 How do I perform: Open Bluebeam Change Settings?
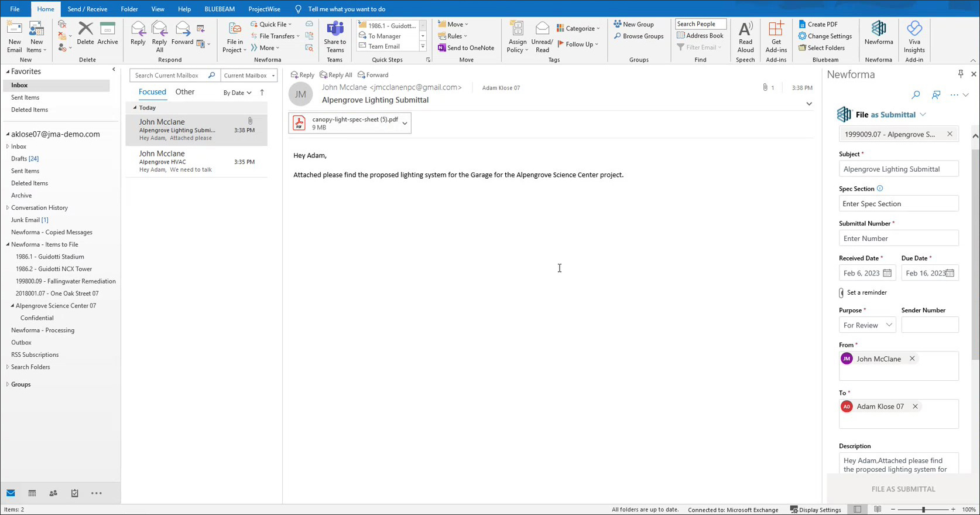tap(825, 36)
